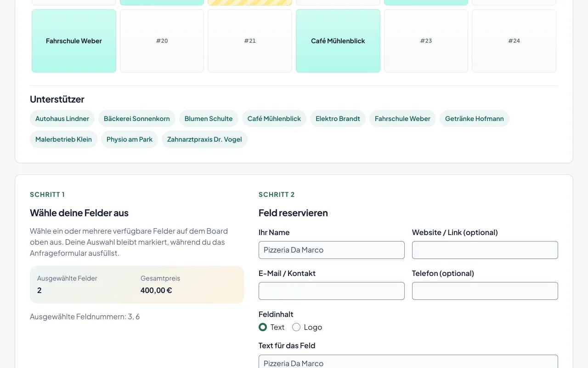Click Fahrschule Weber in the Unterstützer list
Screen dimensions: 588x368
[x=402, y=119]
